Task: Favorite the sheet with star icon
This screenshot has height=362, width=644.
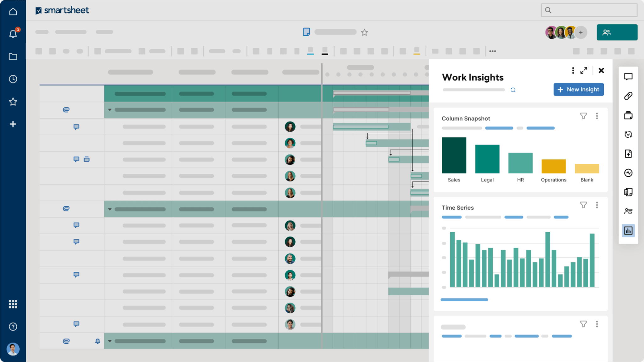Action: pyautogui.click(x=364, y=32)
